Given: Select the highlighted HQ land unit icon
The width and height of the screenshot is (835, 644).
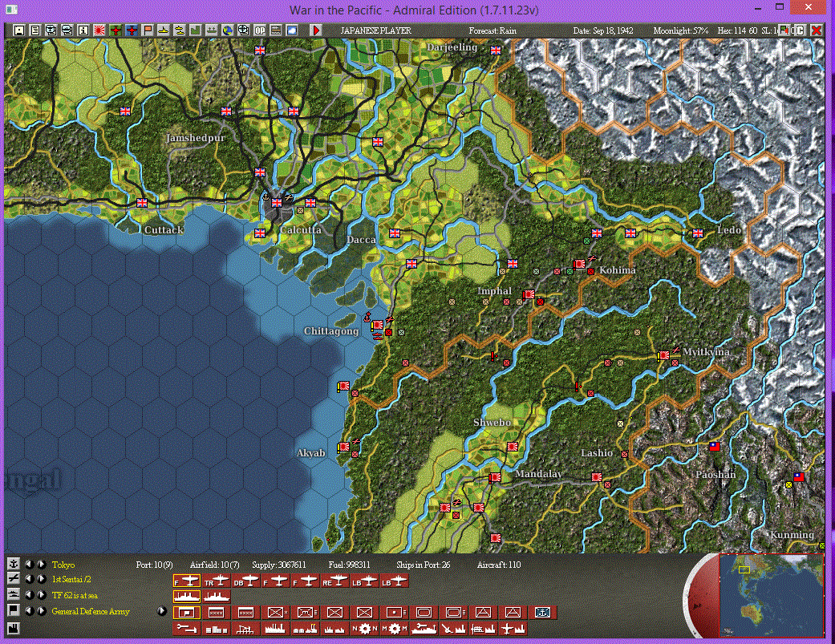Looking at the screenshot, I should coord(186,613).
